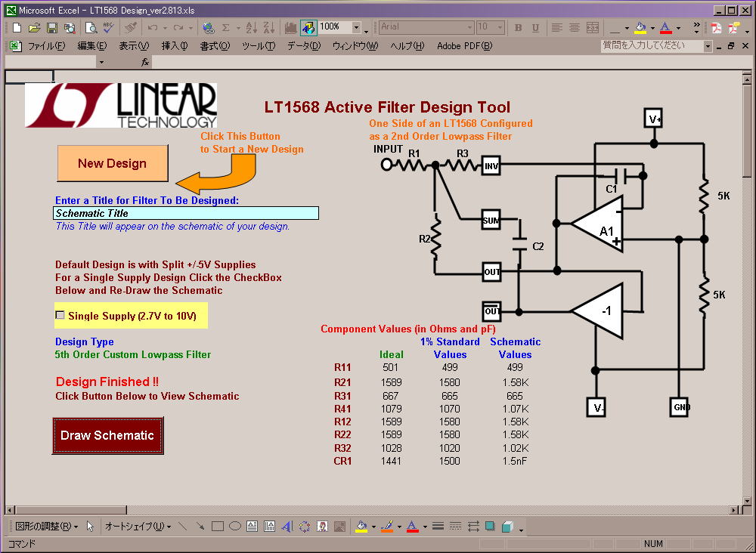Tick the Single Supply (2.7V to 10V) checkbox
Viewport: 756px width, 553px height.
point(60,315)
